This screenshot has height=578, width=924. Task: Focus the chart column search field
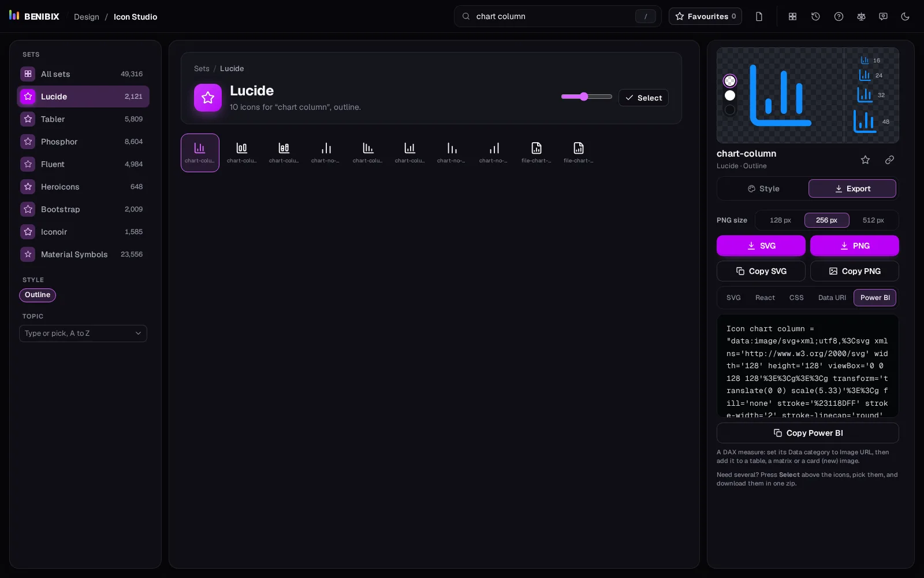pos(558,16)
